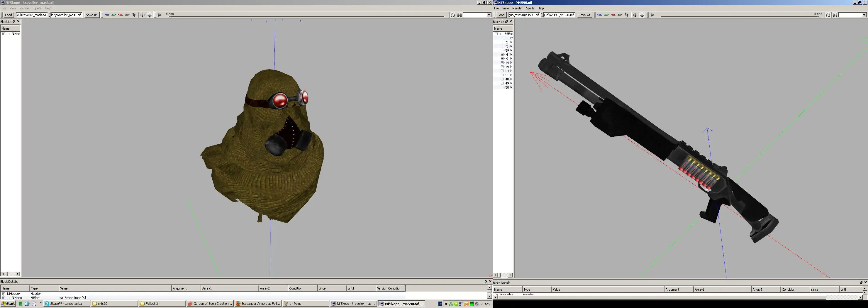Toggle gray eye perspective icon in M4S90 window
This screenshot has width=868, height=308.
[620, 15]
